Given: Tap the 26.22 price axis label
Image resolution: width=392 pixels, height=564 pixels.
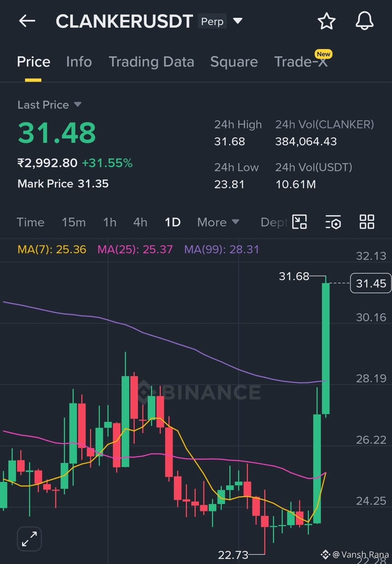Looking at the screenshot, I should 371,440.
